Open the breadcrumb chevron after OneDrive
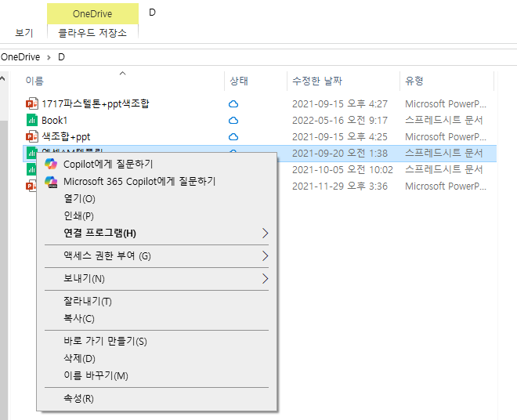This screenshot has width=517, height=420. tap(49, 57)
